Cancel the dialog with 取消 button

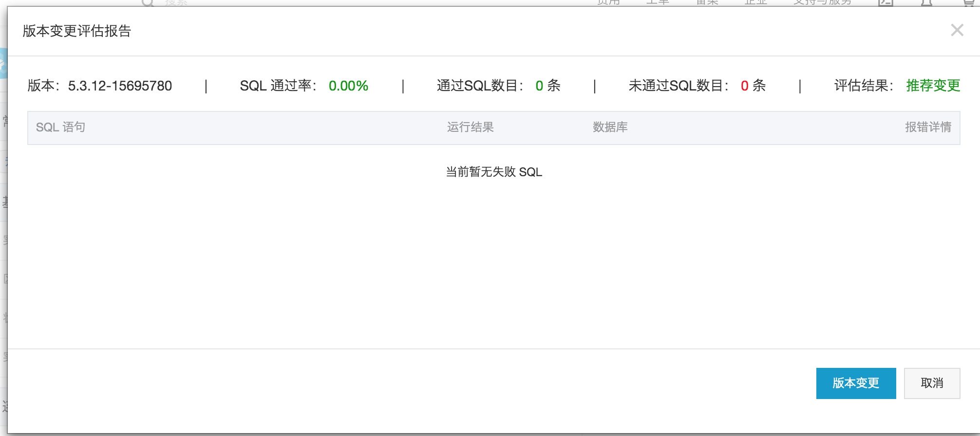point(932,383)
